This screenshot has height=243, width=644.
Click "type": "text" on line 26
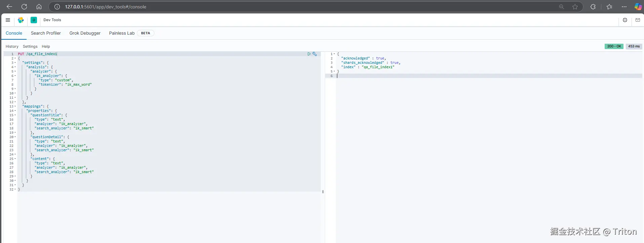pyautogui.click(x=49, y=163)
